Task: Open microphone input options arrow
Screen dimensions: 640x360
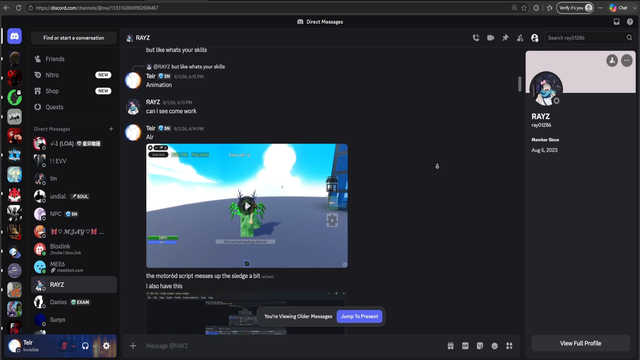Action: click(x=73, y=346)
